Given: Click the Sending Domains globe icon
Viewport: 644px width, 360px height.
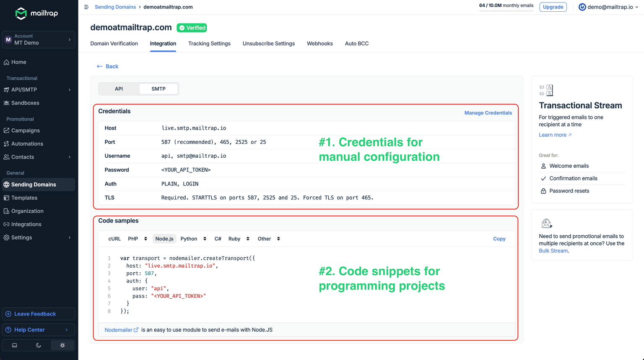Looking at the screenshot, I should click(x=6, y=185).
